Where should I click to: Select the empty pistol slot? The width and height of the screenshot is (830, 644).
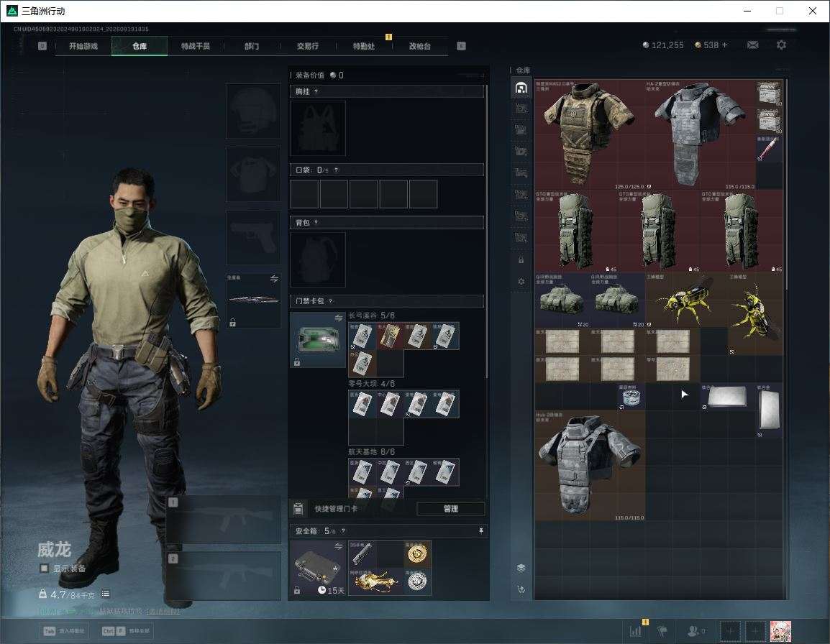point(253,238)
